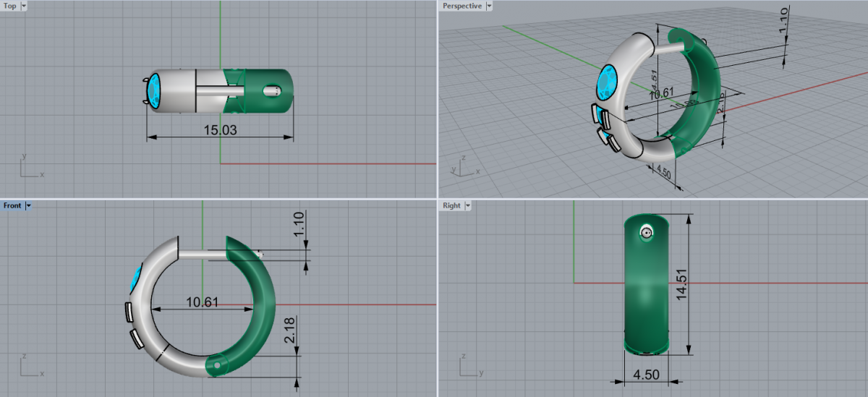Activate the Perspective viewport title label
Screen dimensions: 868x397
coord(462,6)
